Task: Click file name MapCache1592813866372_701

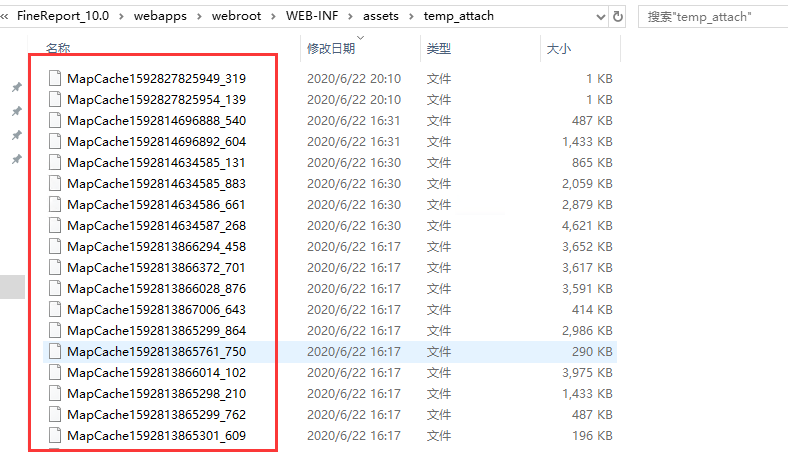Action: (x=156, y=267)
